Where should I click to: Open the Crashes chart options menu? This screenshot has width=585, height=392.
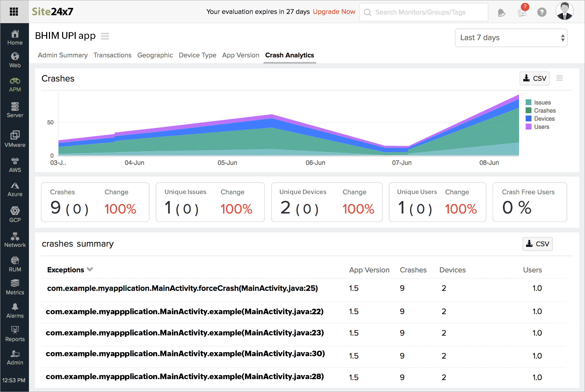[559, 78]
